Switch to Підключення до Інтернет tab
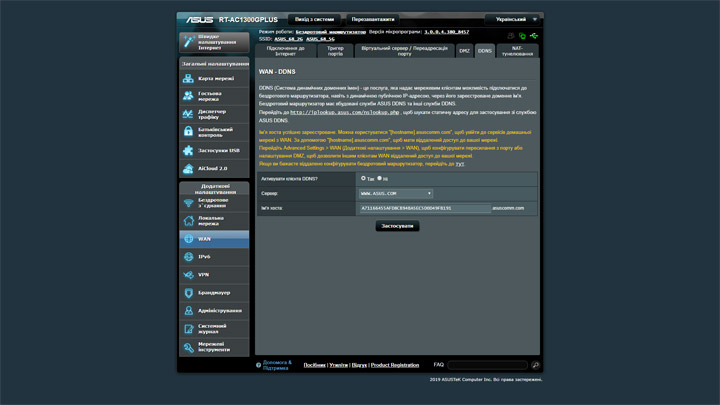 click(x=285, y=51)
